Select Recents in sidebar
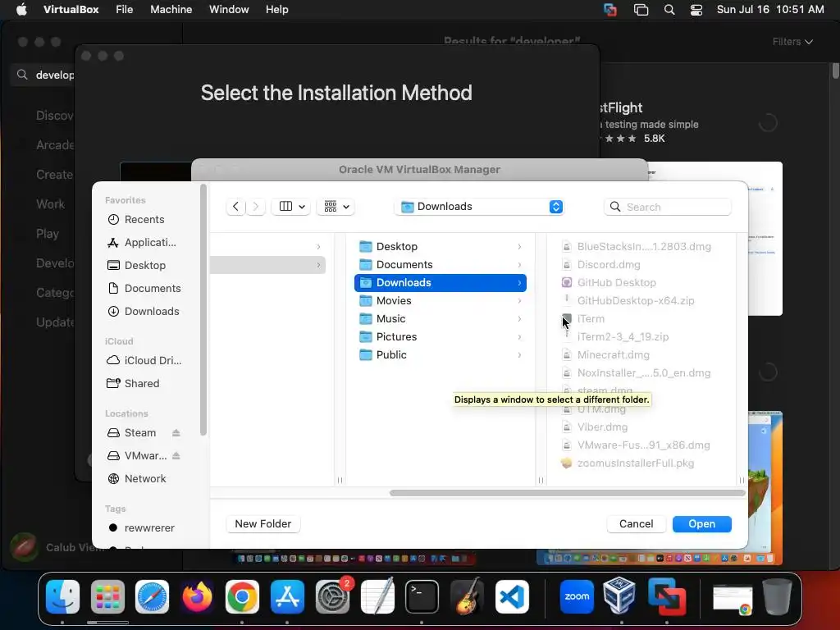The height and width of the screenshot is (630, 840). coord(144,220)
